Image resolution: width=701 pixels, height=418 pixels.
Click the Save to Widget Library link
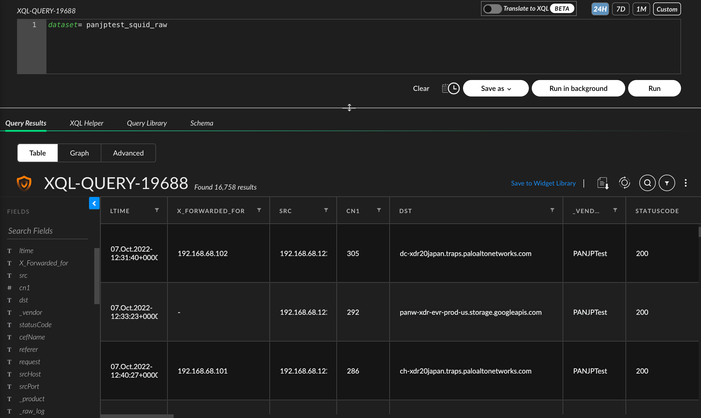[543, 184]
